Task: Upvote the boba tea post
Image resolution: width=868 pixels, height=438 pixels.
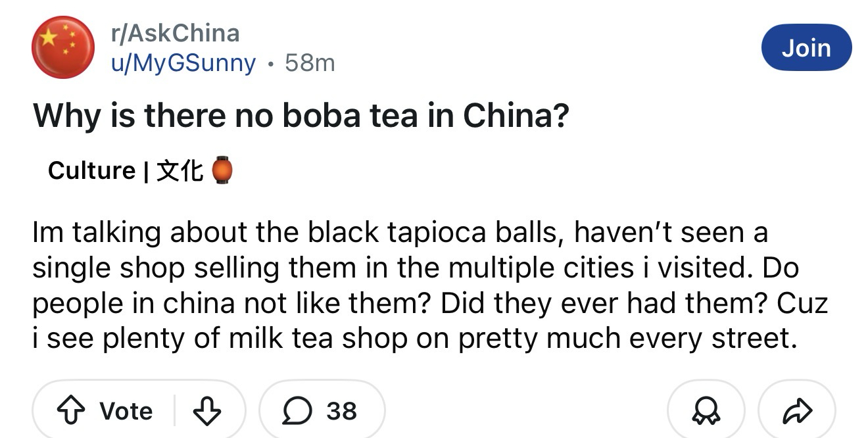Action: (x=71, y=411)
